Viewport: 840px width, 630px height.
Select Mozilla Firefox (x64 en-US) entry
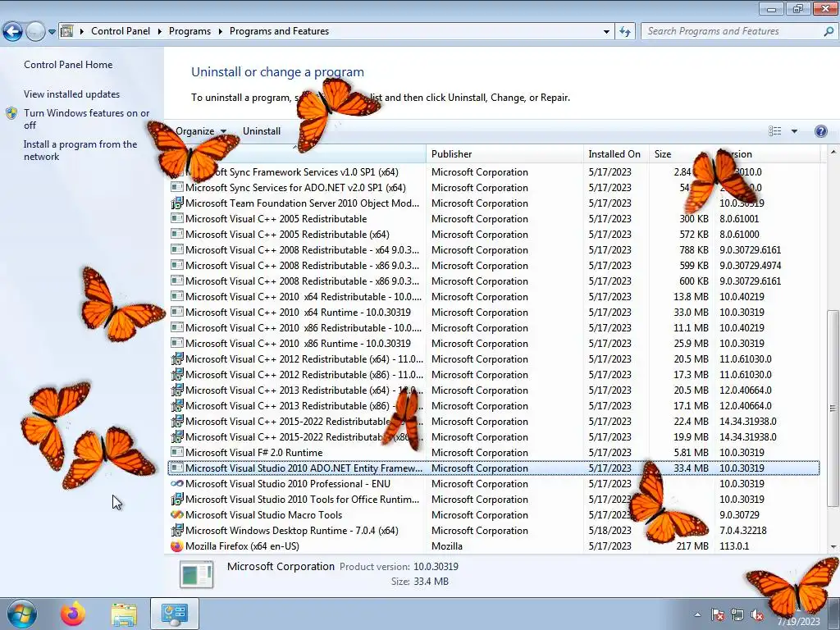pyautogui.click(x=494, y=546)
